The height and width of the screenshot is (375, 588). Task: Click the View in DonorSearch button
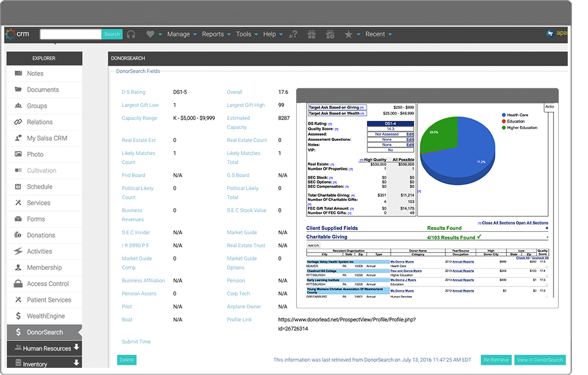pyautogui.click(x=540, y=360)
